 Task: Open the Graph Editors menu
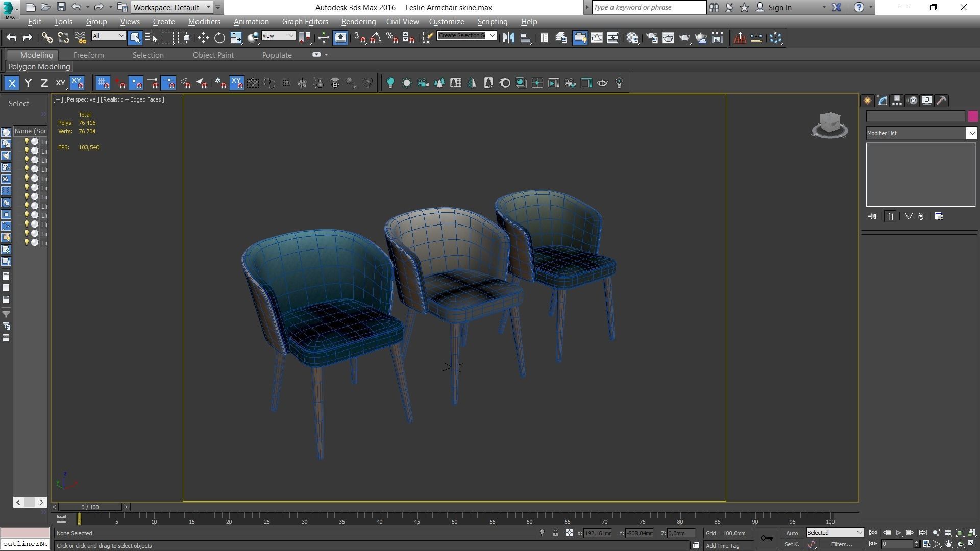[x=305, y=22]
